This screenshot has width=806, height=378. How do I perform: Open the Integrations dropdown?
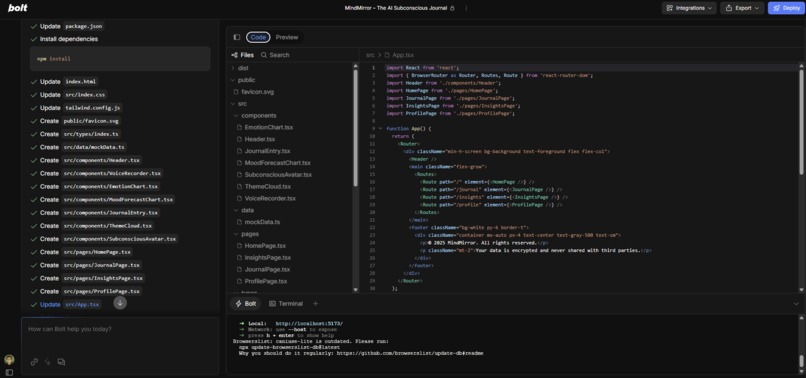tap(689, 8)
